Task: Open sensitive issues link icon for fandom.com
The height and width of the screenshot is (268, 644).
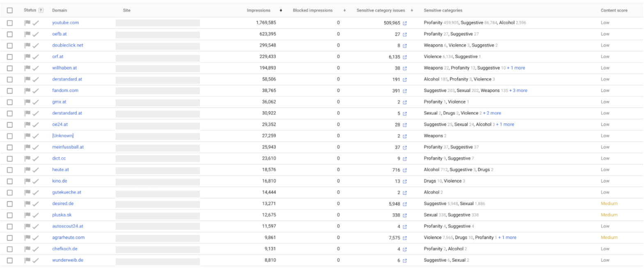Action: click(405, 91)
